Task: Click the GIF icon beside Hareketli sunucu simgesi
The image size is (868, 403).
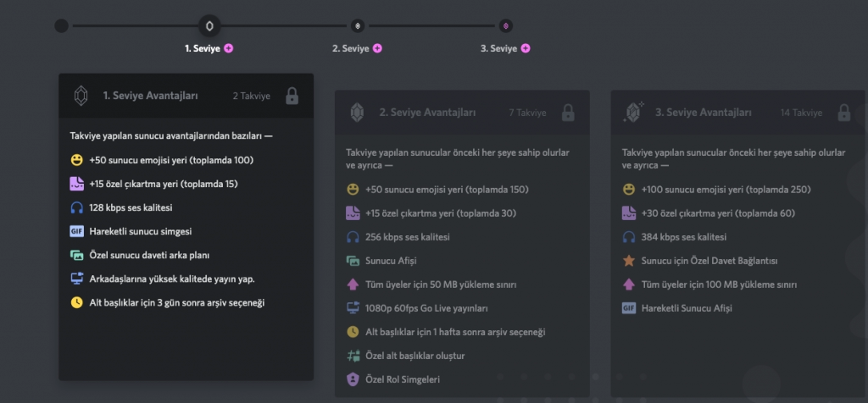Action: [76, 232]
